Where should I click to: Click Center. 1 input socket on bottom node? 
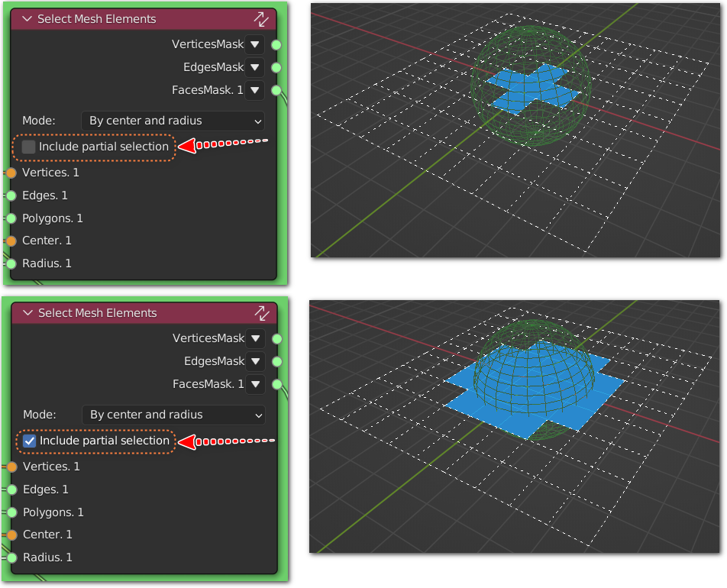12,535
